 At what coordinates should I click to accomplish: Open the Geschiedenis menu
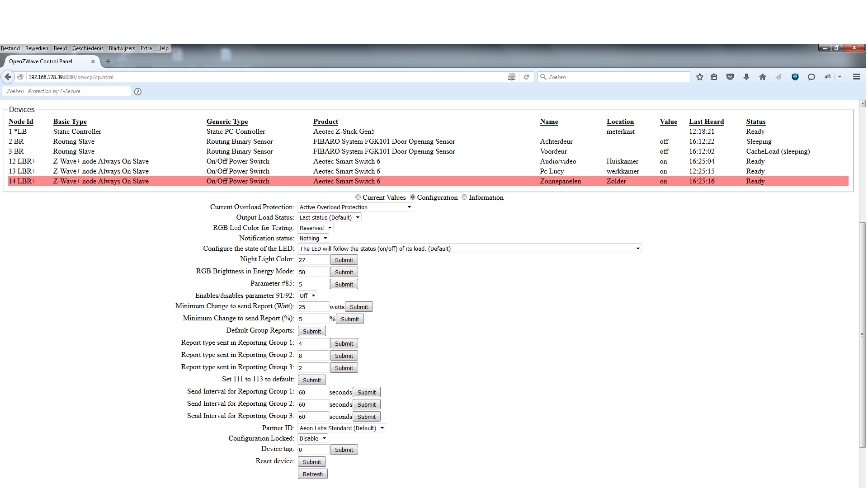pos(88,48)
